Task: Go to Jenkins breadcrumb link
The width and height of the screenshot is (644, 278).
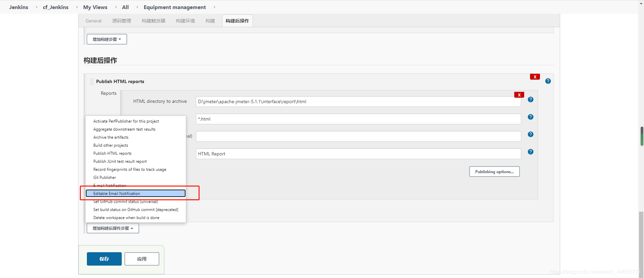Action: point(19,7)
